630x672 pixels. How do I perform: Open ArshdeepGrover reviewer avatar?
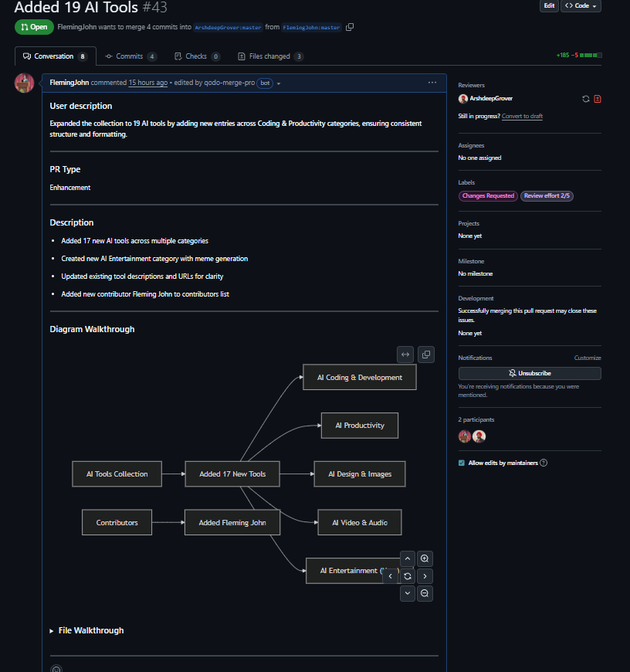(x=462, y=99)
